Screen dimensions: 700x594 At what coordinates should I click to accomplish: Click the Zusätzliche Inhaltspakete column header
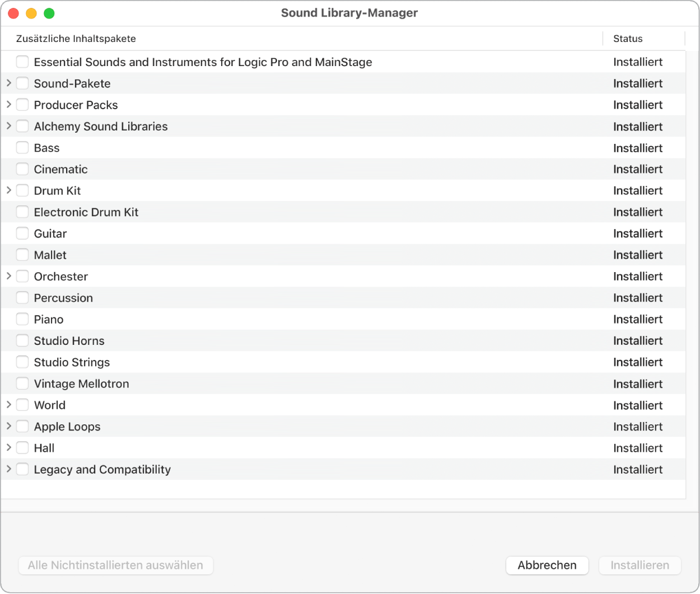coord(76,39)
